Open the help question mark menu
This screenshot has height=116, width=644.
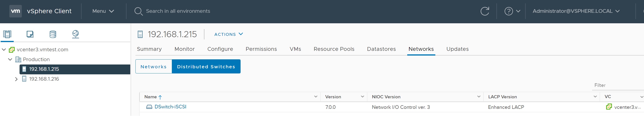tap(512, 11)
